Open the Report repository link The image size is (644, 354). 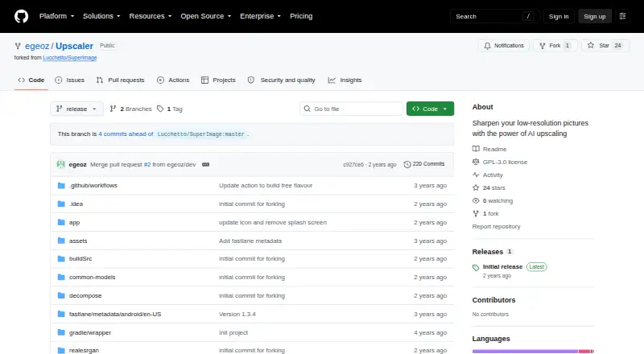496,226
